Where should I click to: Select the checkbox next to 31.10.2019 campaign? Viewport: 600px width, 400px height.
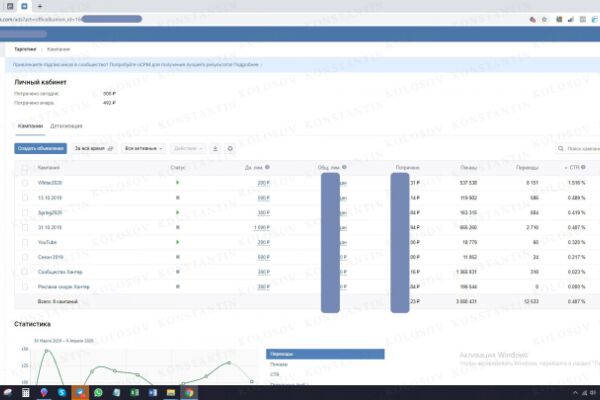[x=25, y=227]
